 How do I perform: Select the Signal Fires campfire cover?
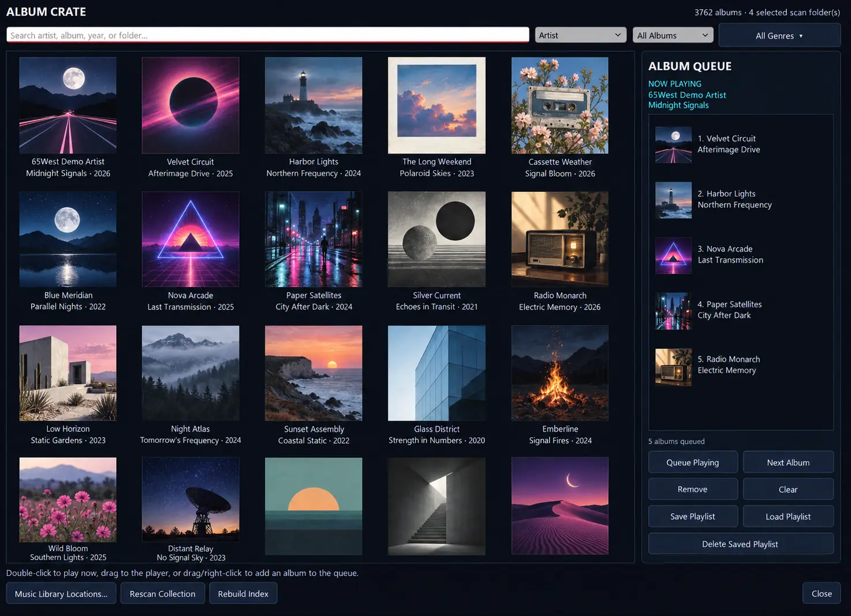click(560, 373)
